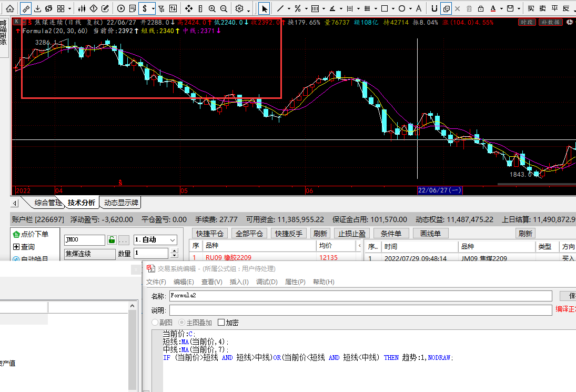Open the 编辑(E) menu
The height and width of the screenshot is (392, 576).
click(184, 282)
